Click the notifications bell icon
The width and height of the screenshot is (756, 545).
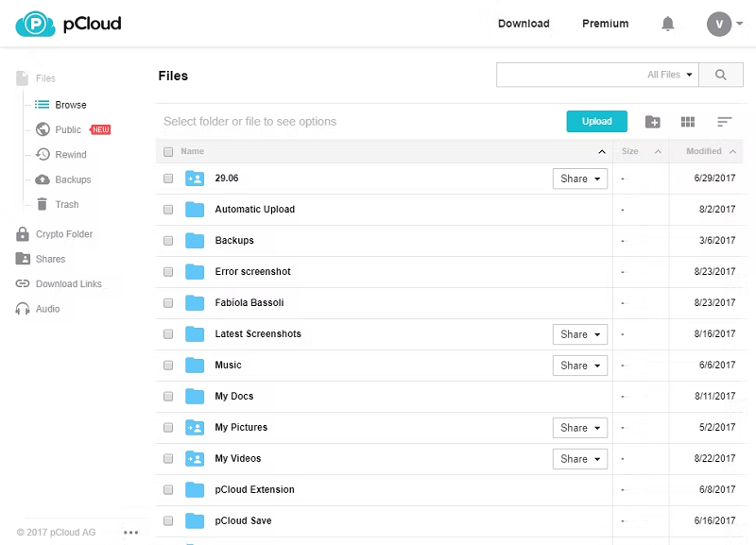(668, 24)
